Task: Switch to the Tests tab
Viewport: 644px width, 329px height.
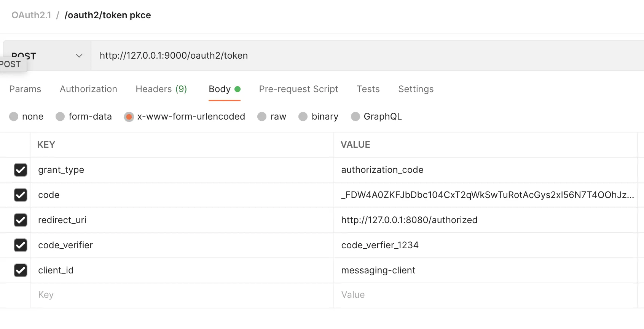Action: pyautogui.click(x=368, y=89)
